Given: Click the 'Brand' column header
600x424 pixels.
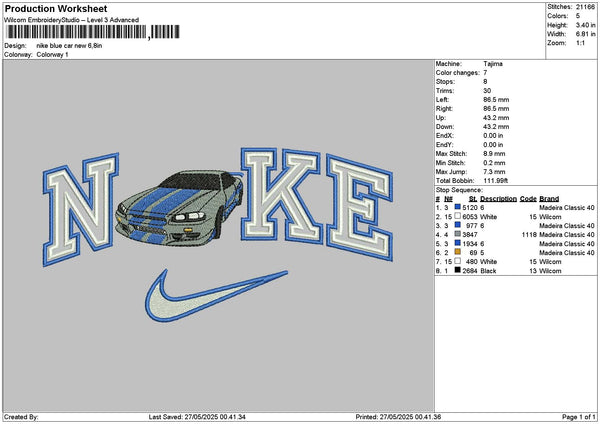Looking at the screenshot, I should [x=549, y=199].
